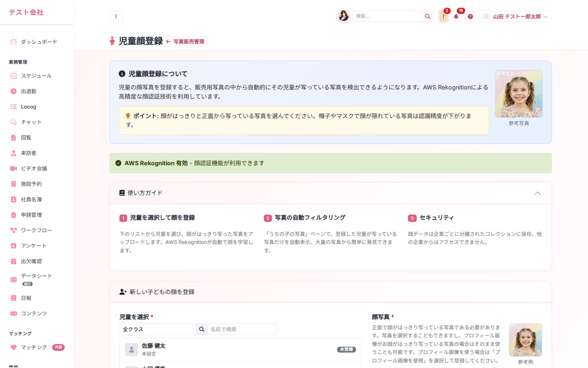Click the テスト会社 logo link
The height and width of the screenshot is (368, 588).
26,12
